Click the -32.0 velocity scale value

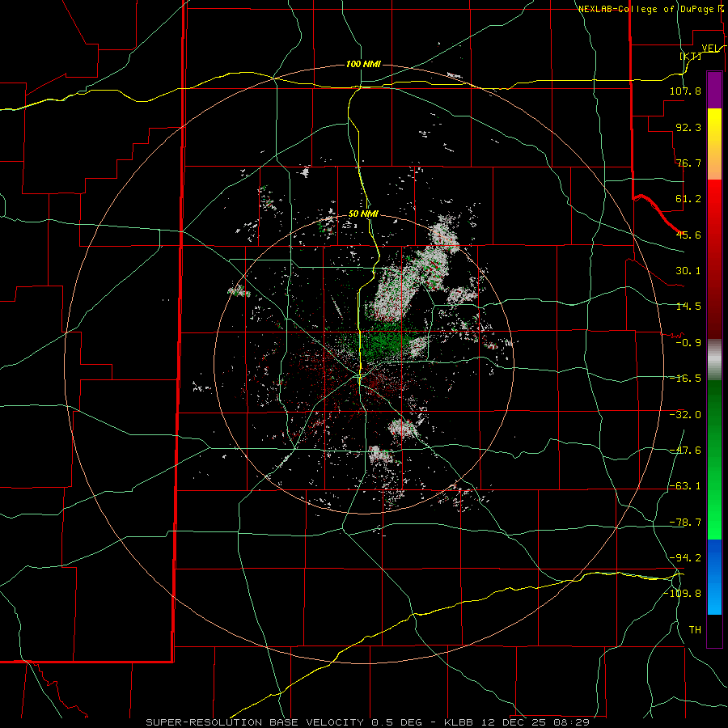click(685, 415)
